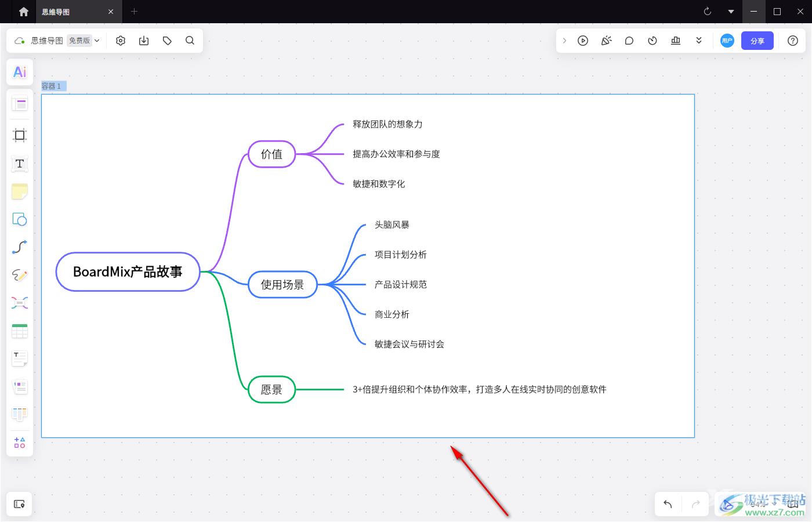Open the comments bubble icon
The width and height of the screenshot is (812, 522).
tap(629, 41)
